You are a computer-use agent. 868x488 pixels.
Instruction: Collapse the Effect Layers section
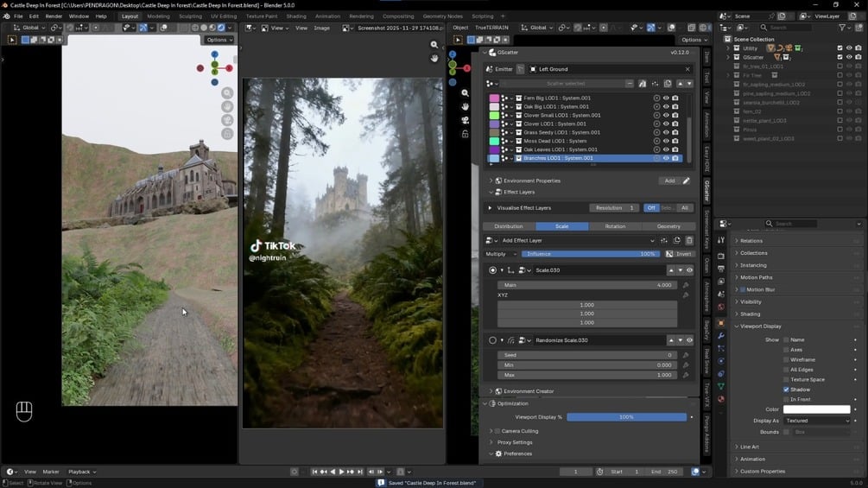(491, 192)
